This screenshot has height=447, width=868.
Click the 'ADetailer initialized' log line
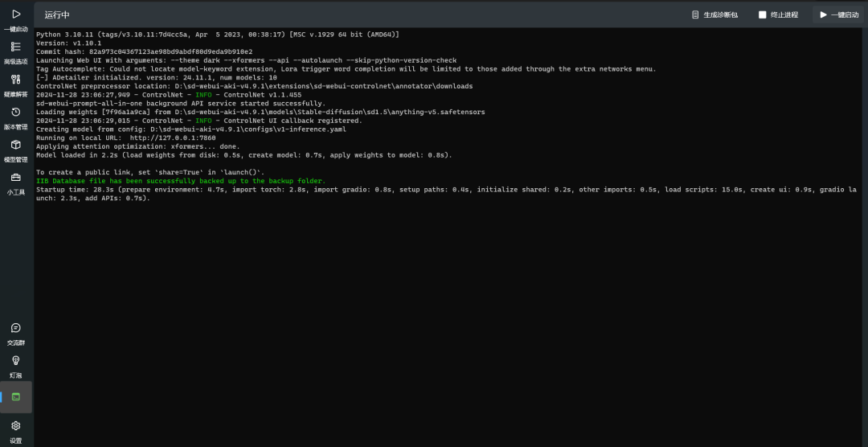coord(157,77)
